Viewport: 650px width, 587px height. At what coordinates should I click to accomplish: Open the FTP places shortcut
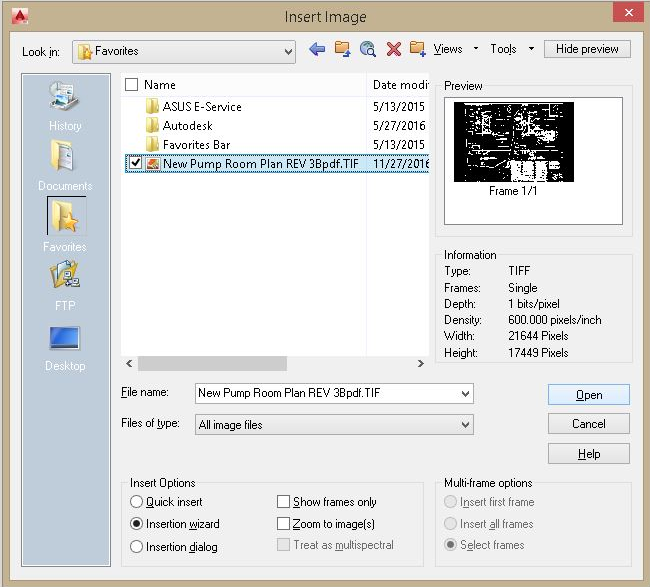coord(65,286)
